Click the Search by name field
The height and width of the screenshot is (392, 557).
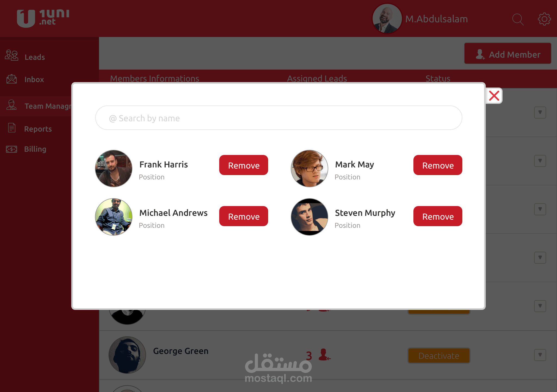pyautogui.click(x=278, y=118)
